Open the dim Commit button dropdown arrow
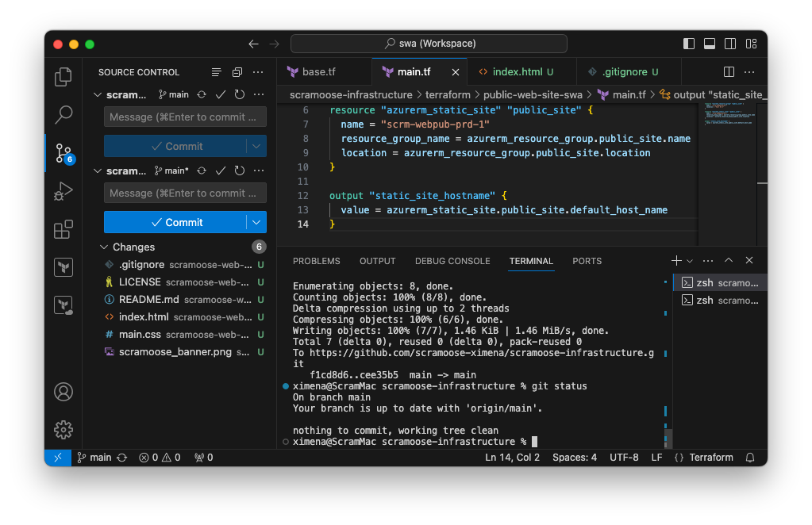The image size is (812, 525). point(256,147)
